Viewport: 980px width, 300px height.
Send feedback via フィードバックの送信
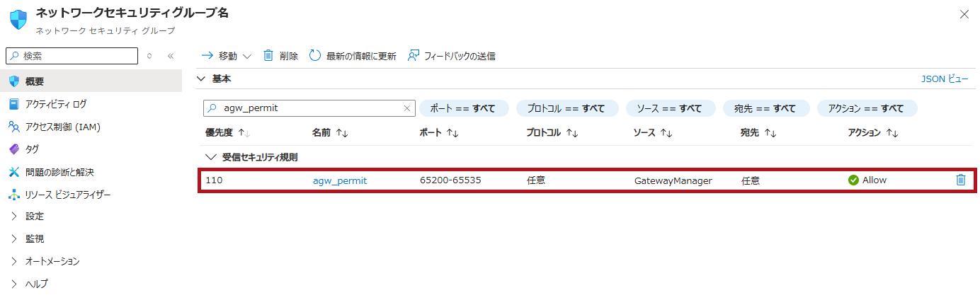click(x=451, y=56)
